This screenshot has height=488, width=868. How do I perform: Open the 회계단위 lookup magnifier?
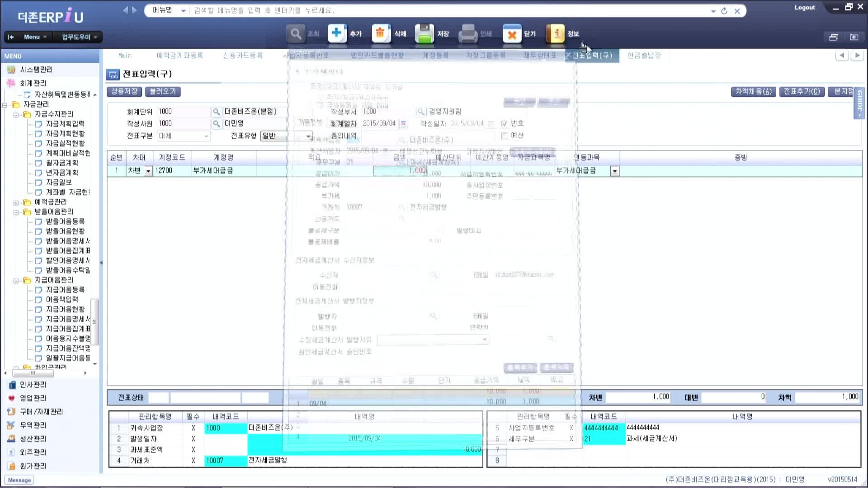(217, 112)
